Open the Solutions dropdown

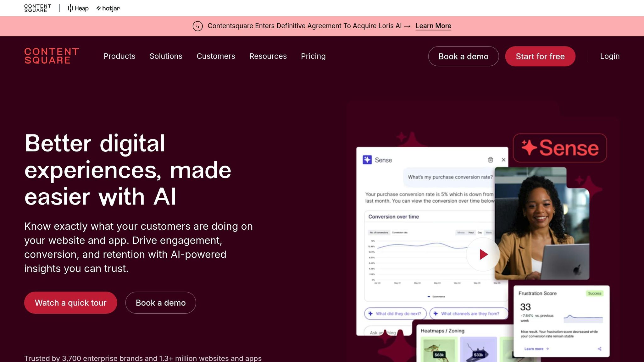point(166,56)
